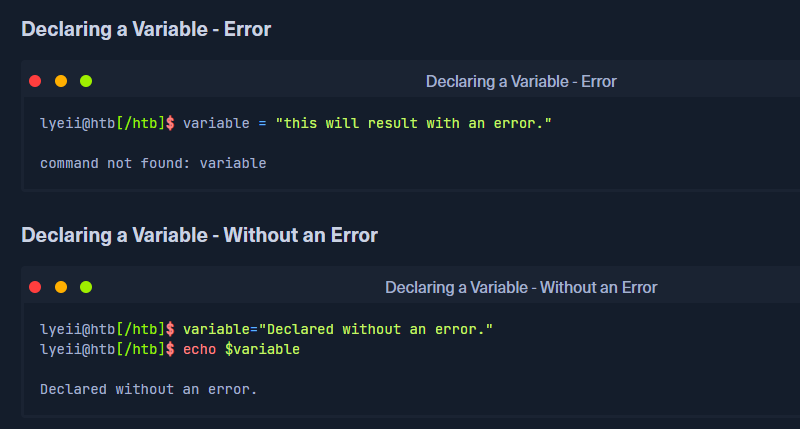Click the "Declared without an error." output line

click(x=148, y=388)
